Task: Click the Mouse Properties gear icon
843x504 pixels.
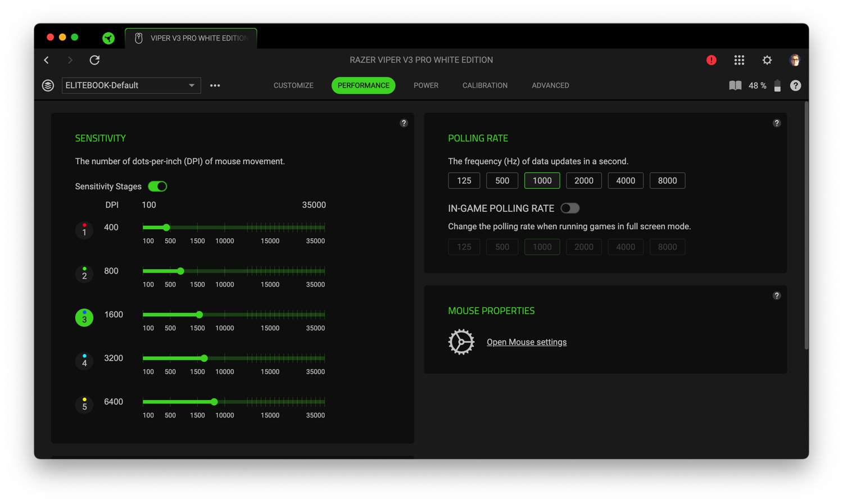Action: pyautogui.click(x=461, y=342)
